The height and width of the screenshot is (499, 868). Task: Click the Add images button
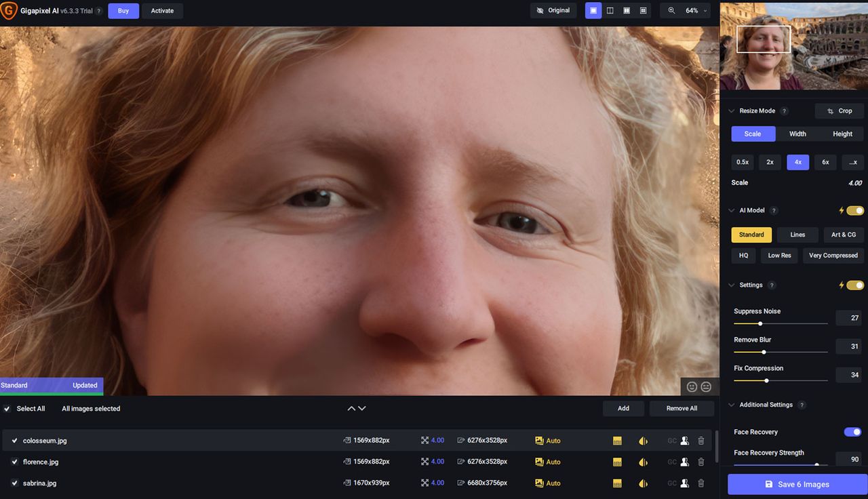(623, 408)
